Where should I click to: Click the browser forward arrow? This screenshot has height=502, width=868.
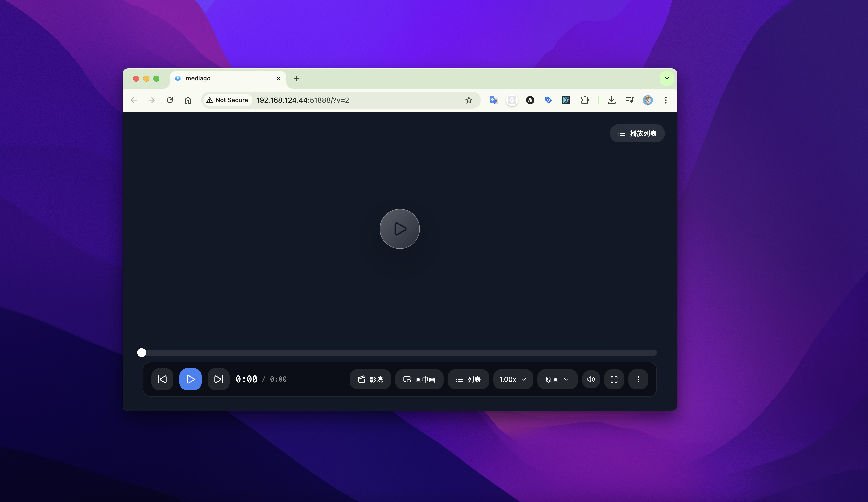[x=152, y=100]
